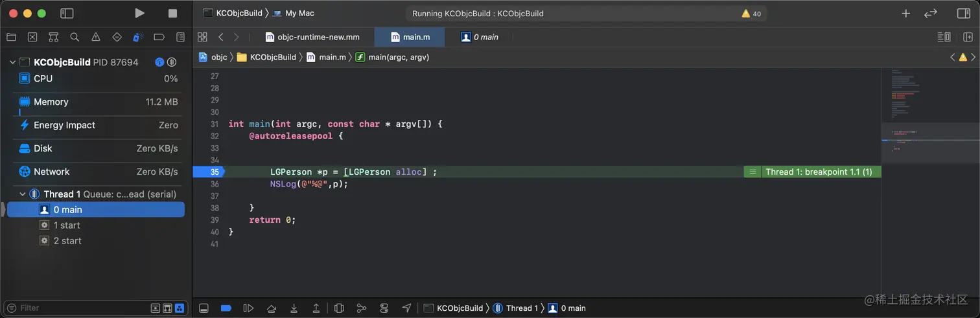Toggle the right inspector panel
The image size is (980, 318).
[963, 13]
